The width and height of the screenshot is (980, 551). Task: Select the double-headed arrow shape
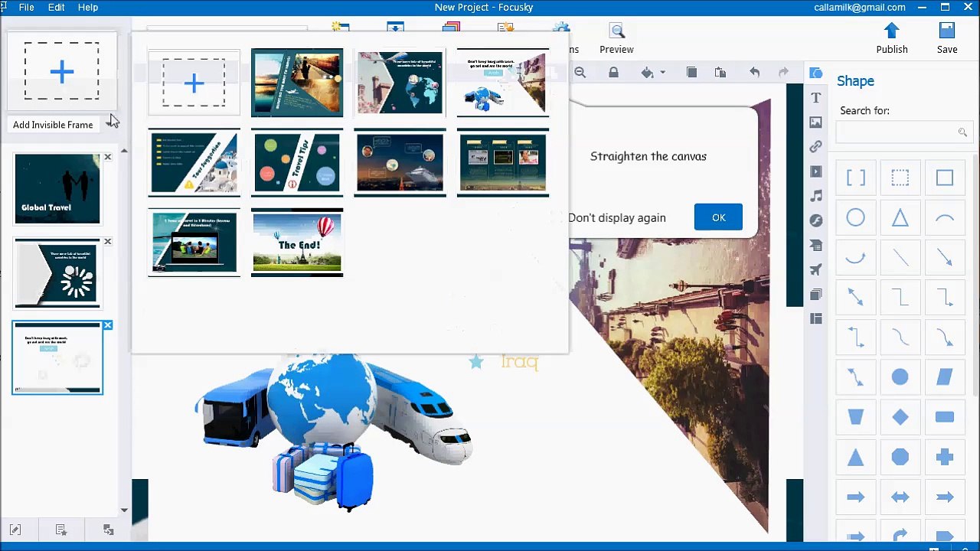(x=856, y=298)
